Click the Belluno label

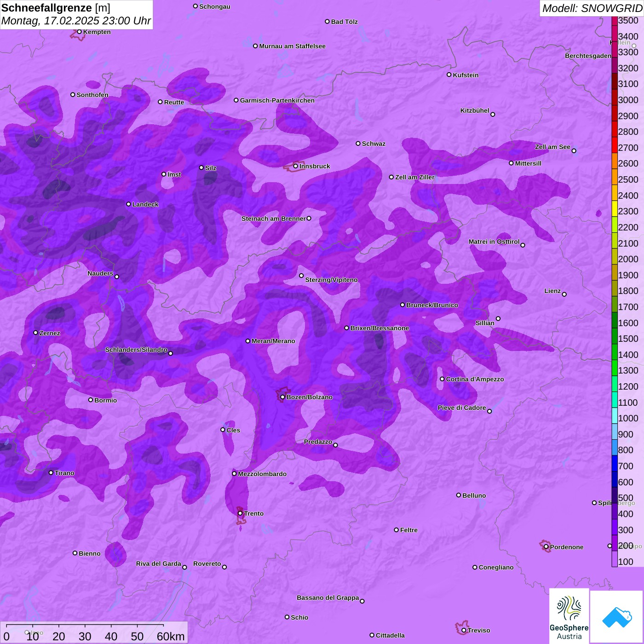[x=474, y=495]
